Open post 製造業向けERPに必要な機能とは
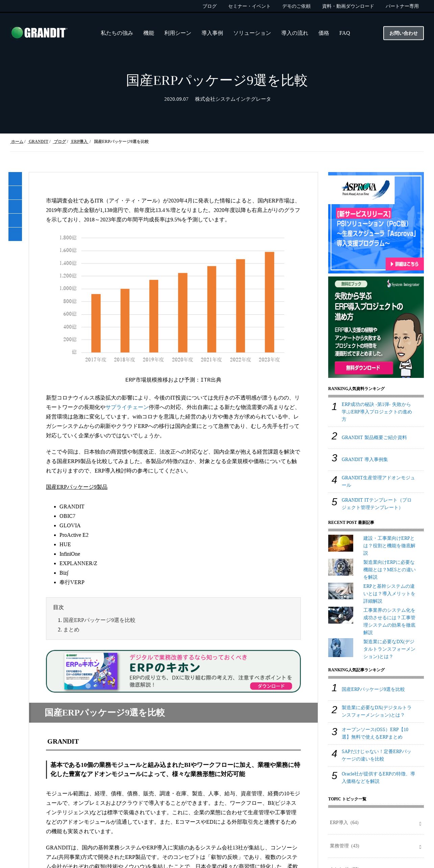This screenshot has width=434, height=868. point(389,570)
